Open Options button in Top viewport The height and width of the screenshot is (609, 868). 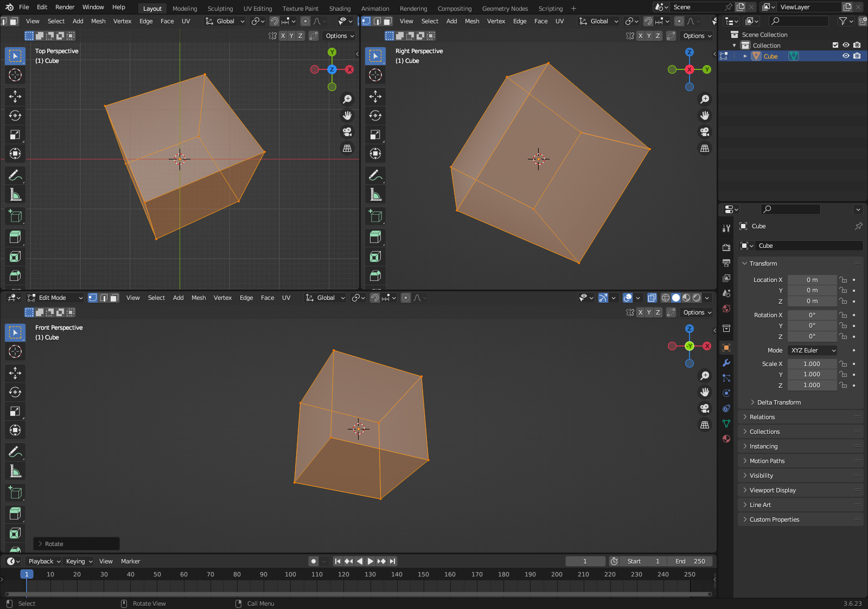click(x=340, y=36)
